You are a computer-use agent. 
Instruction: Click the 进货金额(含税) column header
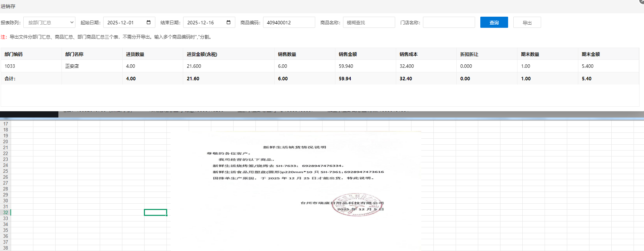202,54
